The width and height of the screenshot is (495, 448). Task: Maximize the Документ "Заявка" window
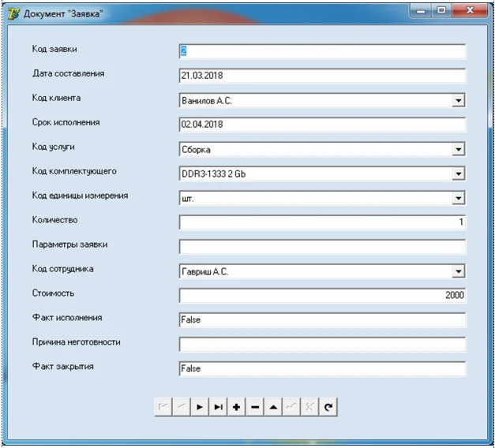[441, 11]
